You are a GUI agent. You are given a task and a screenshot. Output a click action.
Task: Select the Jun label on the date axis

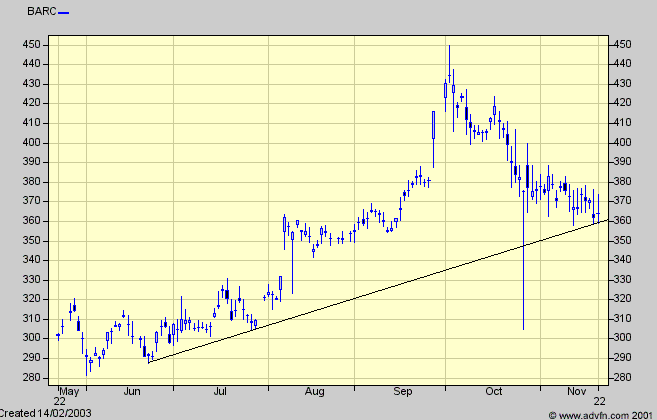(x=129, y=391)
